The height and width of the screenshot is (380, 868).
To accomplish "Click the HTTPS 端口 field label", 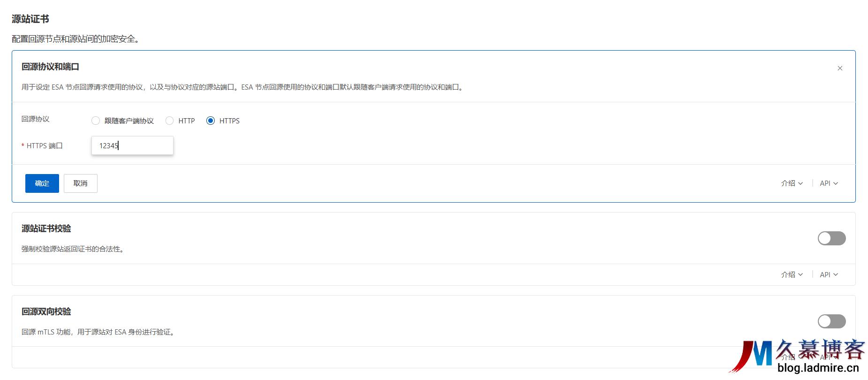I will coord(44,146).
